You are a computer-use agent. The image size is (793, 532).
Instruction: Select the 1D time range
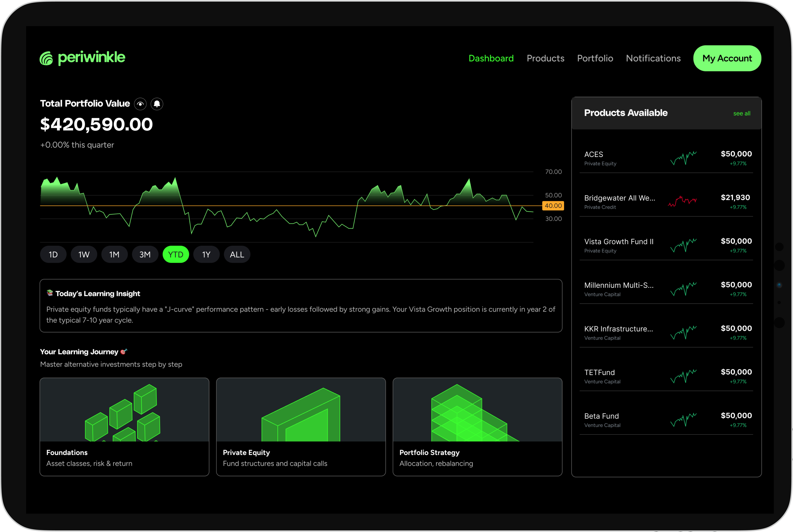click(x=53, y=254)
